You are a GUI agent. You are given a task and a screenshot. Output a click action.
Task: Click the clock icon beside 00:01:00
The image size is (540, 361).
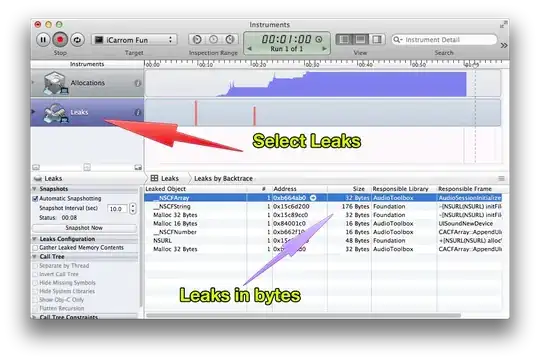point(319,39)
